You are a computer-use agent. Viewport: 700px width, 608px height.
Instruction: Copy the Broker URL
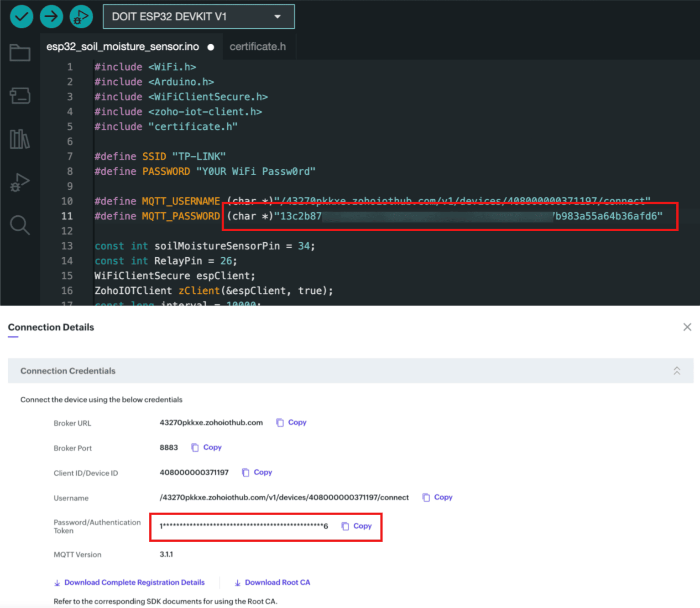[291, 422]
